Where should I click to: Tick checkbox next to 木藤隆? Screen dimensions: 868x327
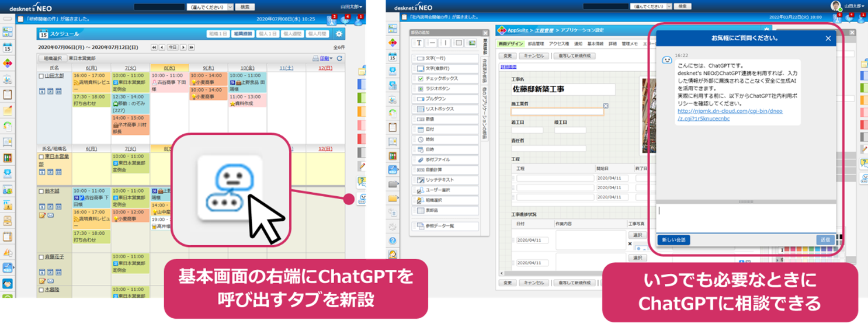pos(41,290)
